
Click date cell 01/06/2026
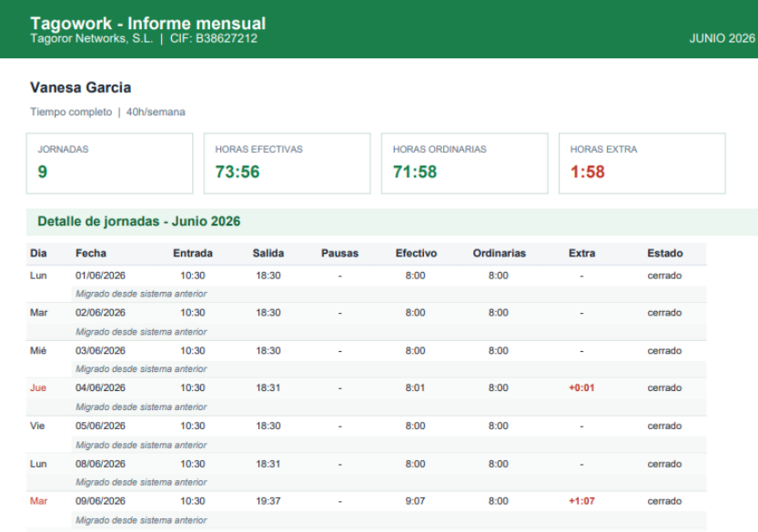pos(100,276)
